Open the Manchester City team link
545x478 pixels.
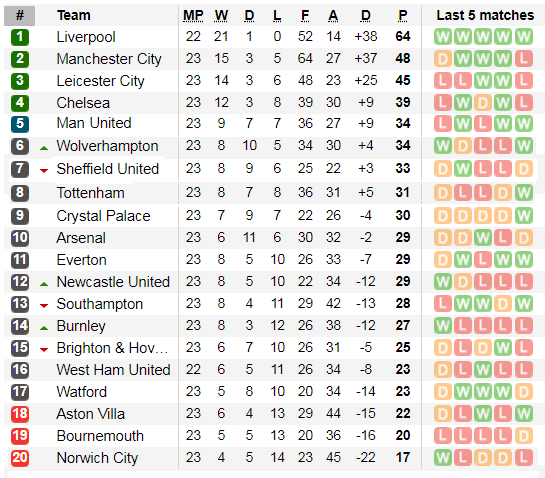coord(109,59)
